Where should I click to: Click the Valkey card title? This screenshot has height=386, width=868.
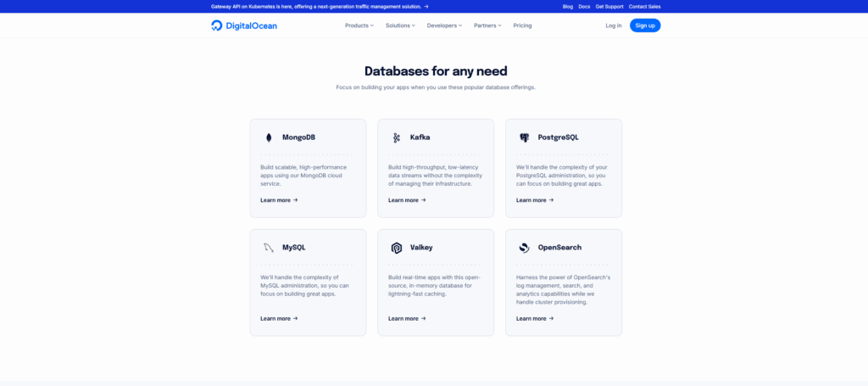tap(421, 248)
